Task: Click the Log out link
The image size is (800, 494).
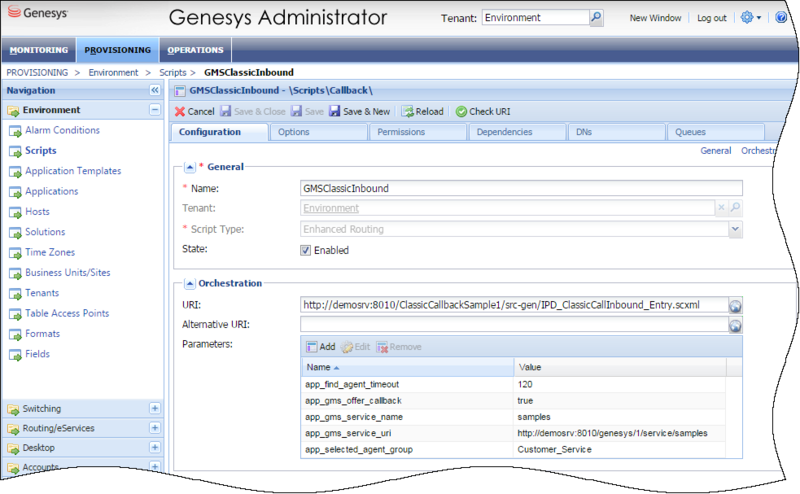Action: point(712,18)
